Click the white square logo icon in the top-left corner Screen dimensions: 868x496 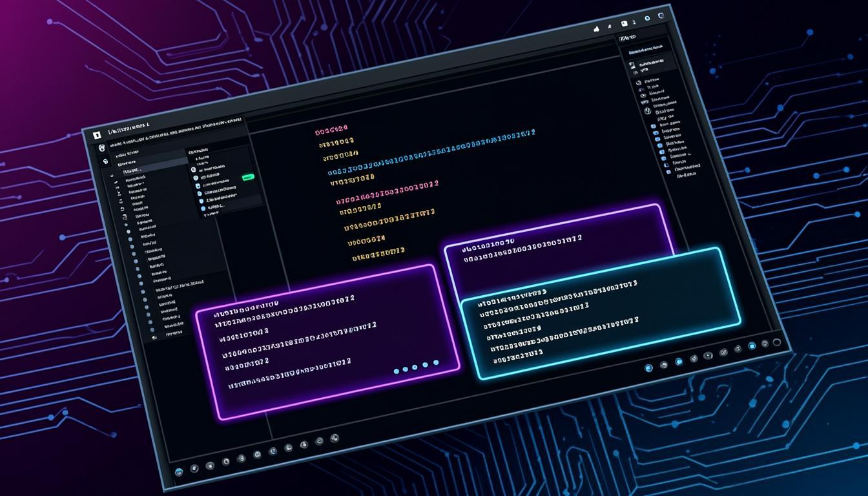tap(98, 135)
